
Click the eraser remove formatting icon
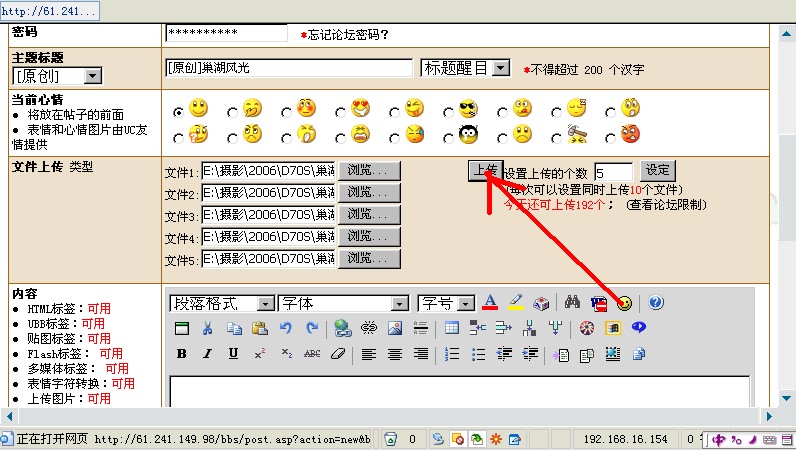coord(337,354)
